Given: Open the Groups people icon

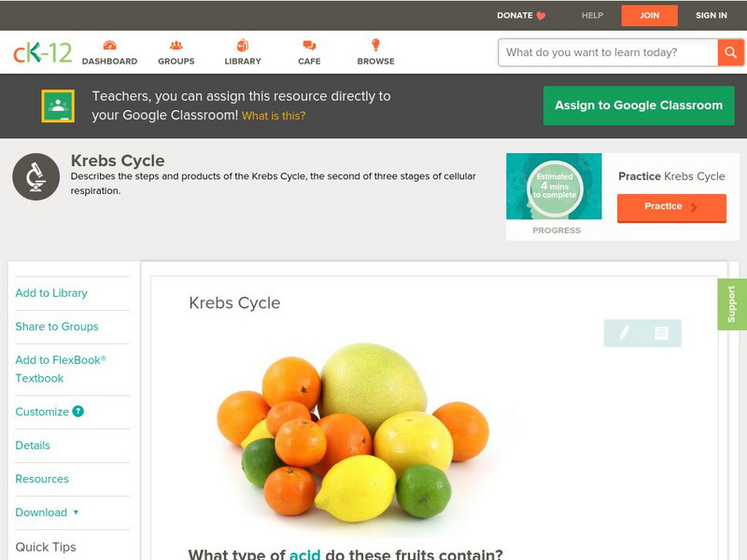Looking at the screenshot, I should pyautogui.click(x=176, y=45).
